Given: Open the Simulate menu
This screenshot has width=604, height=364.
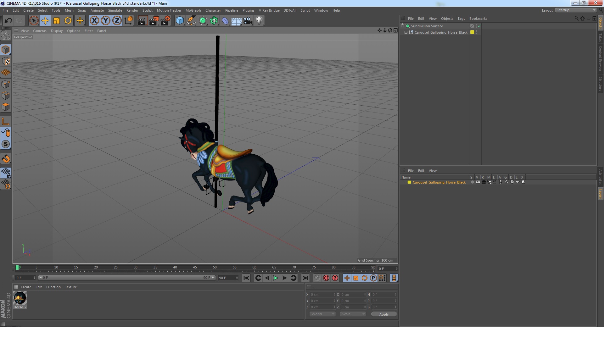Looking at the screenshot, I should 114,10.
